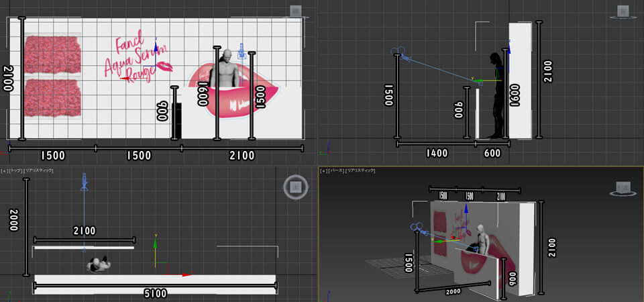Open [リアリスティック] shading menu in トップ viewport

pyautogui.click(x=38, y=170)
